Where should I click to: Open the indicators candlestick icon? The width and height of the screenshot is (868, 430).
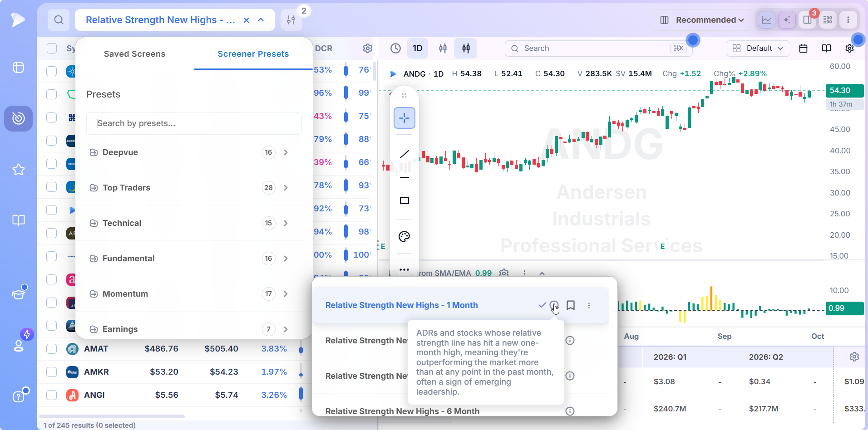click(443, 49)
